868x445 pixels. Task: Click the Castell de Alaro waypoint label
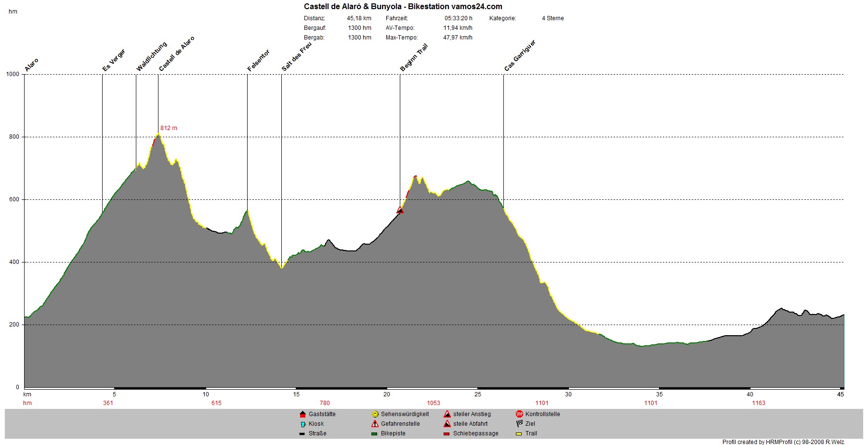(176, 54)
